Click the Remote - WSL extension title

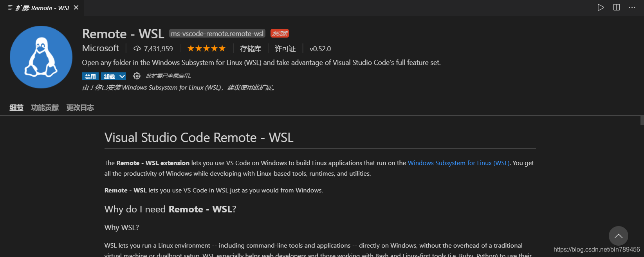tap(123, 34)
